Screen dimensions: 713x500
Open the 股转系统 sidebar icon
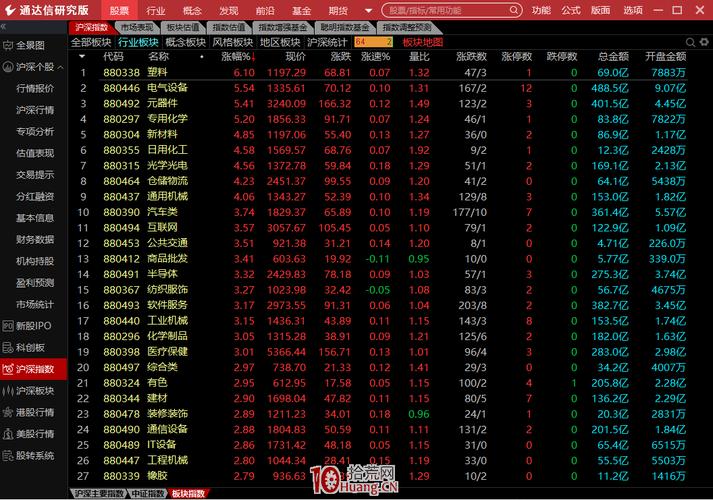coord(8,455)
